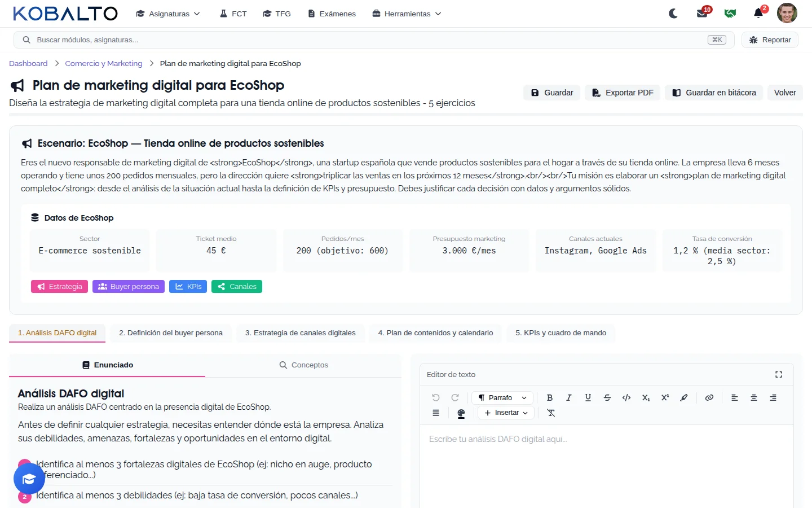The width and height of the screenshot is (812, 508).
Task: Toggle dark mode moon icon
Action: click(x=673, y=14)
